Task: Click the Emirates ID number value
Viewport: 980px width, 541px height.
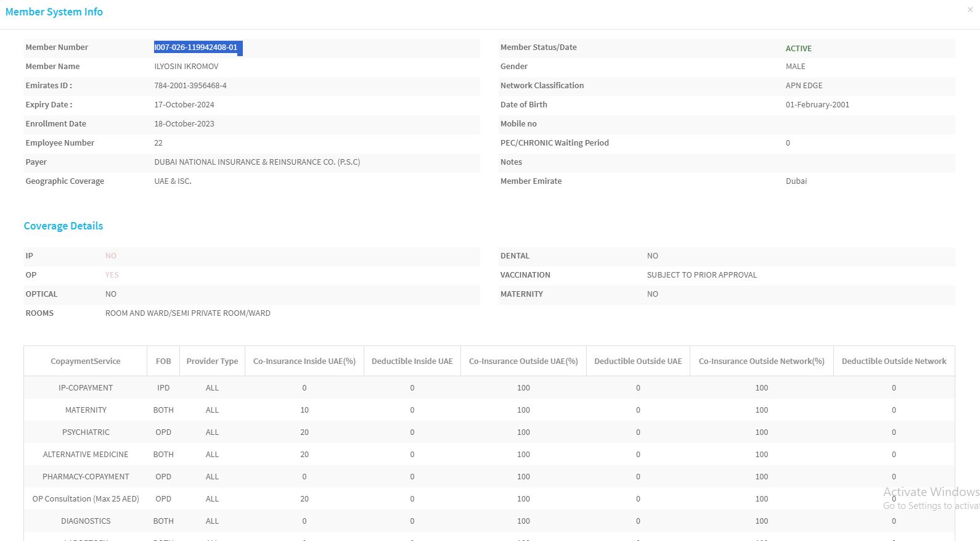Action: click(190, 86)
